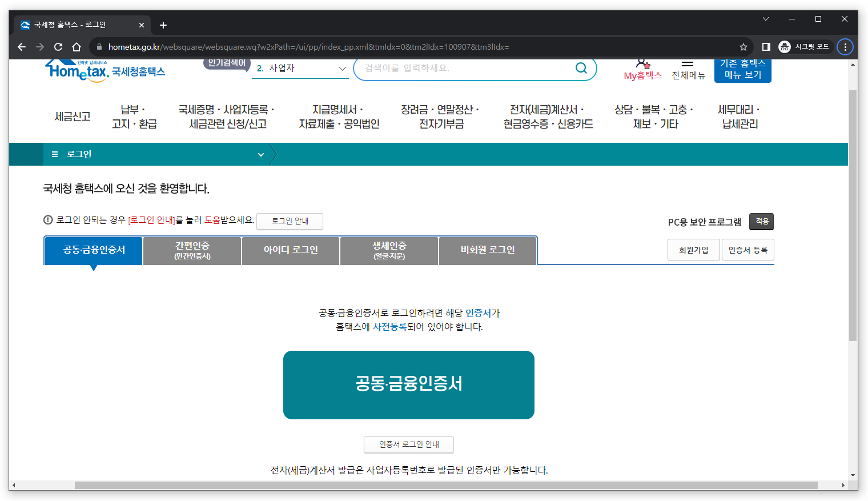View site security lock icon
The height and width of the screenshot is (501, 868).
point(99,47)
